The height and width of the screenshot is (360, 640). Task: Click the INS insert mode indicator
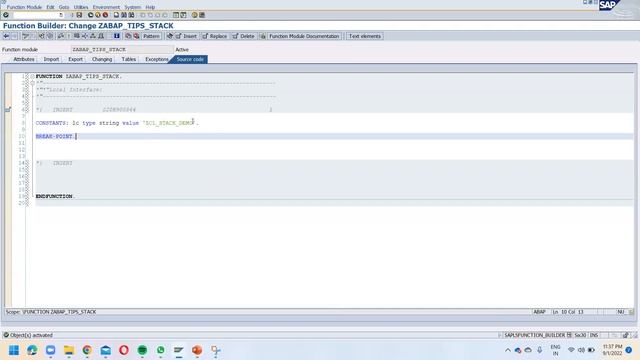click(x=594, y=335)
